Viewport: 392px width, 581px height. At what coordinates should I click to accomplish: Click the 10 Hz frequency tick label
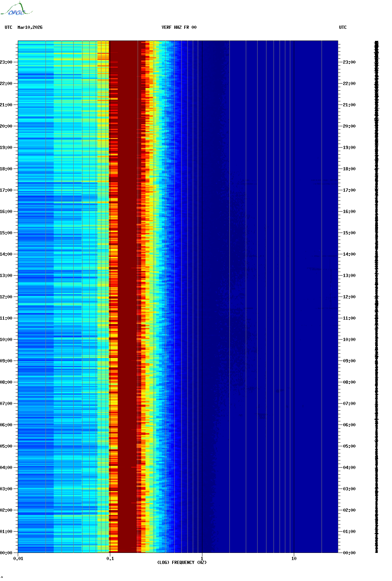point(294,559)
